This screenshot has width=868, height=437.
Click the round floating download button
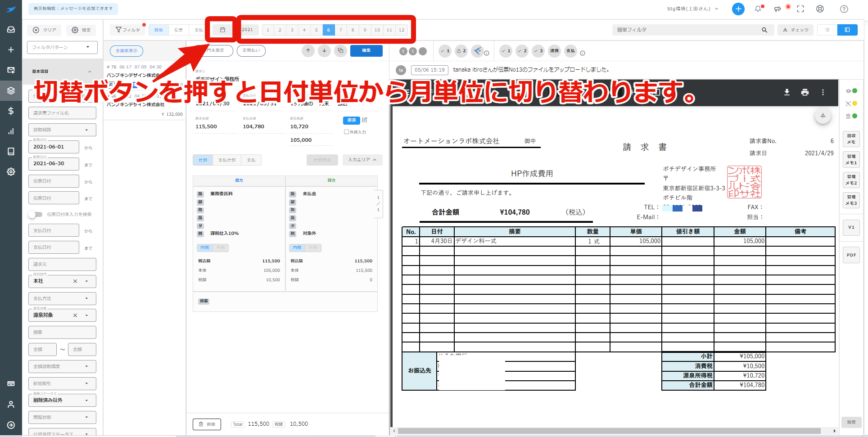pyautogui.click(x=823, y=115)
